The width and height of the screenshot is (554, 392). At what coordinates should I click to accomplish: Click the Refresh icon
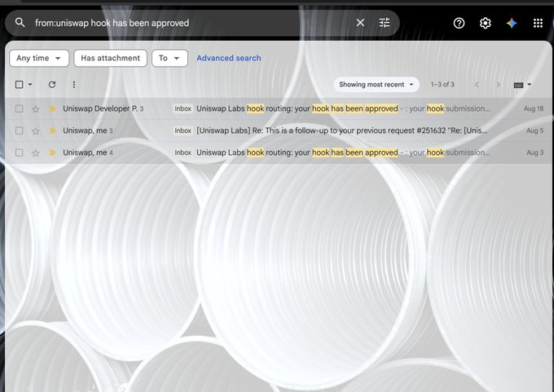click(52, 85)
